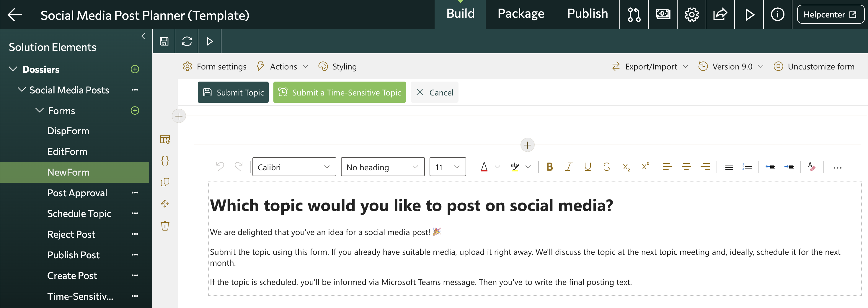Open Post Approval options menu
The image size is (868, 308).
click(x=135, y=193)
